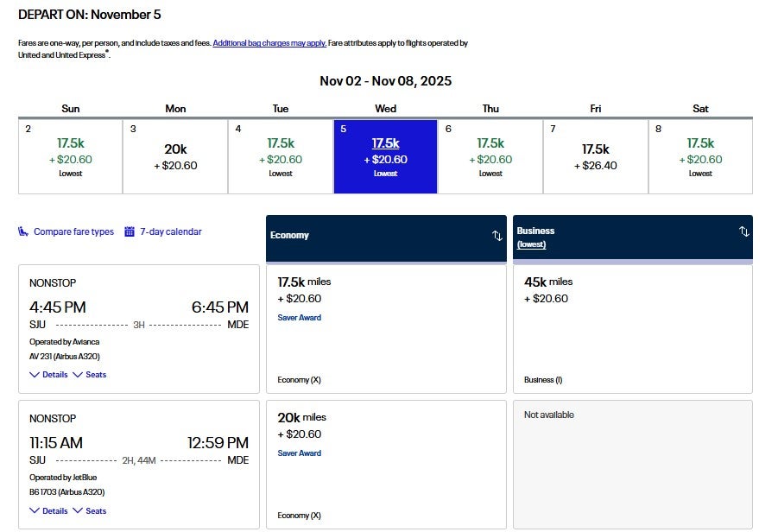Click the 12:59 PM arrival time

(x=218, y=443)
